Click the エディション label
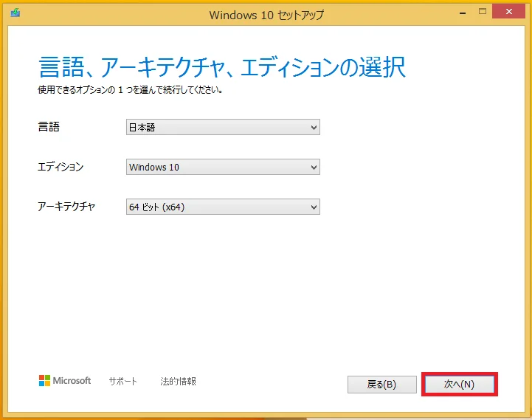This screenshot has height=420, width=532. 61,167
